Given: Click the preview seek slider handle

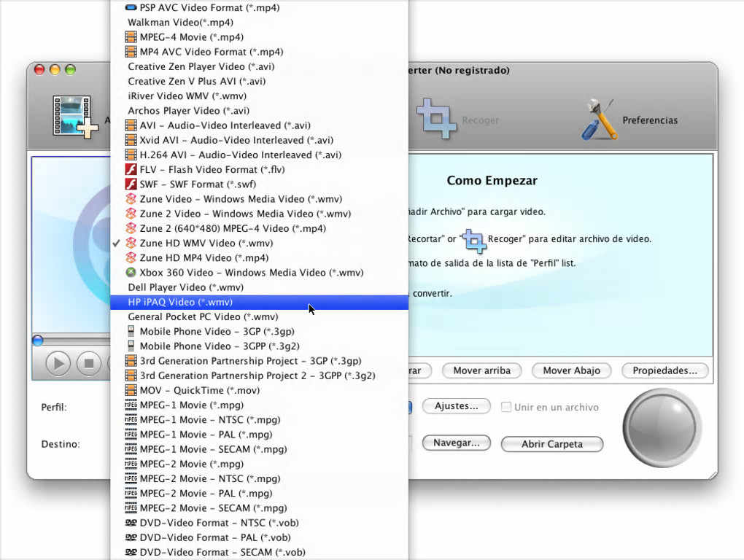Looking at the screenshot, I should (37, 341).
